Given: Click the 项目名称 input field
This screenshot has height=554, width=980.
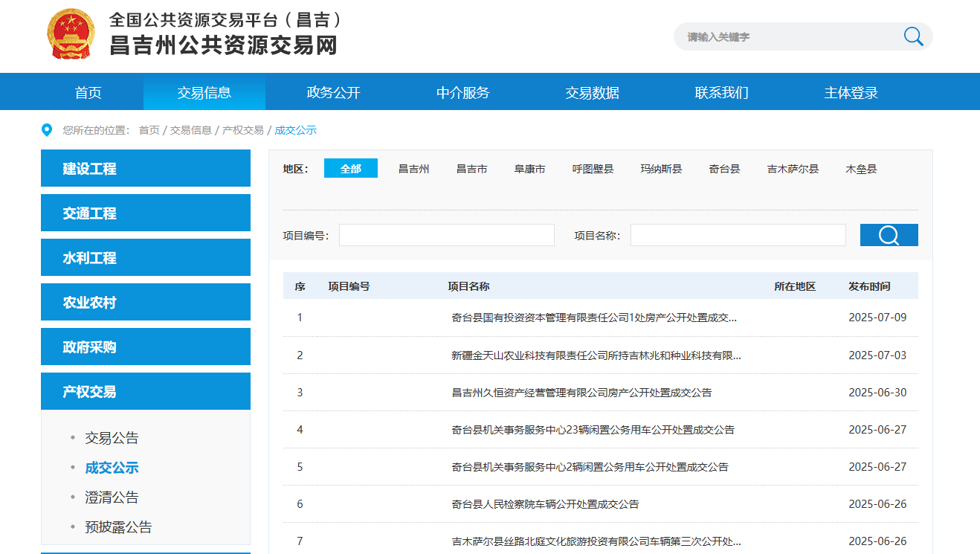Looking at the screenshot, I should (x=738, y=235).
